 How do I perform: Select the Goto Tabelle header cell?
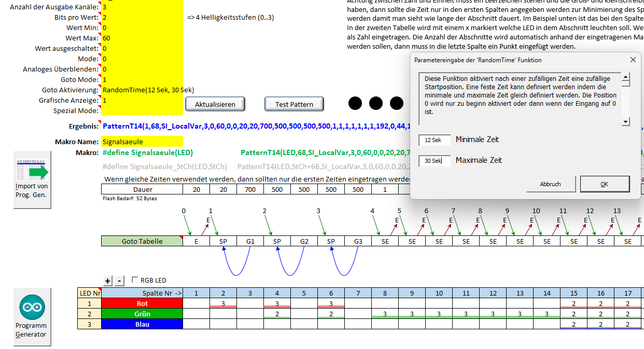point(142,241)
